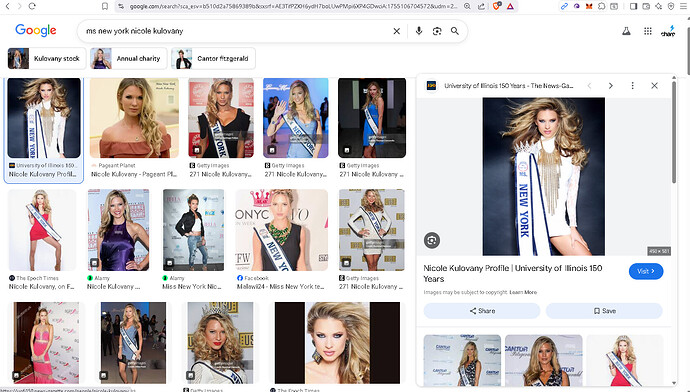
Task: Click the Save button in preview panel
Action: point(604,311)
